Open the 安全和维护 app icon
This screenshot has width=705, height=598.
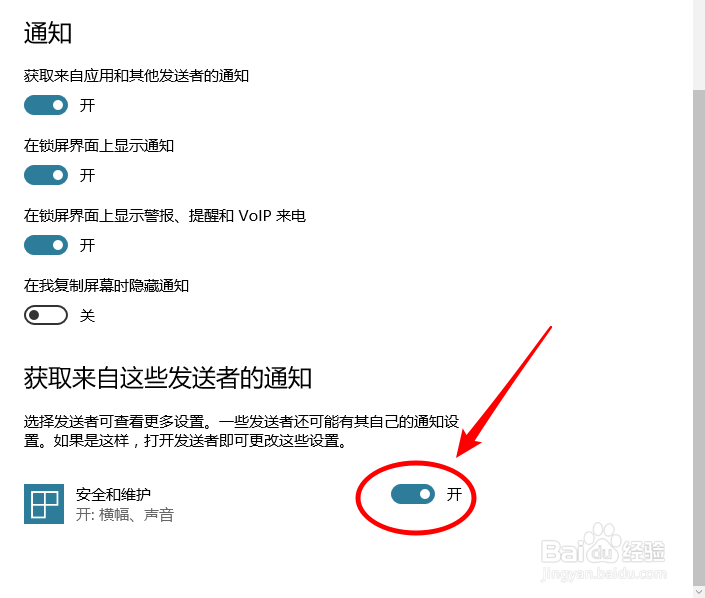(x=44, y=504)
